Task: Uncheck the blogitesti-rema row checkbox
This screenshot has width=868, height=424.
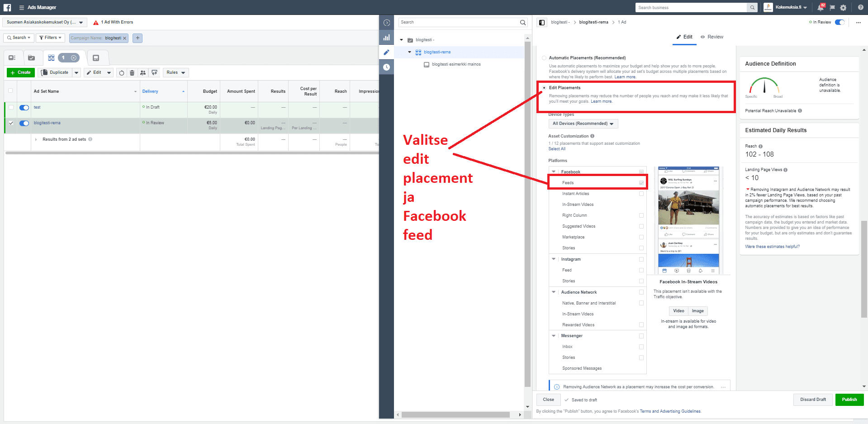Action: coord(11,123)
